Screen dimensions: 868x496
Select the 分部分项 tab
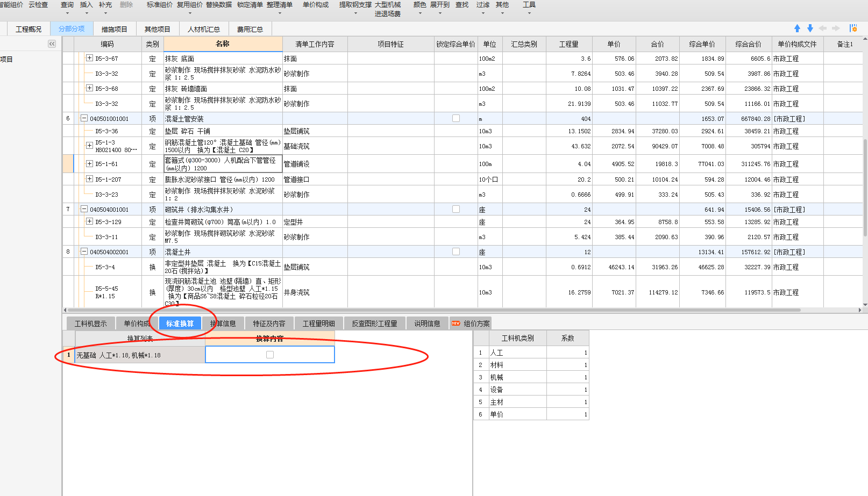pyautogui.click(x=72, y=29)
